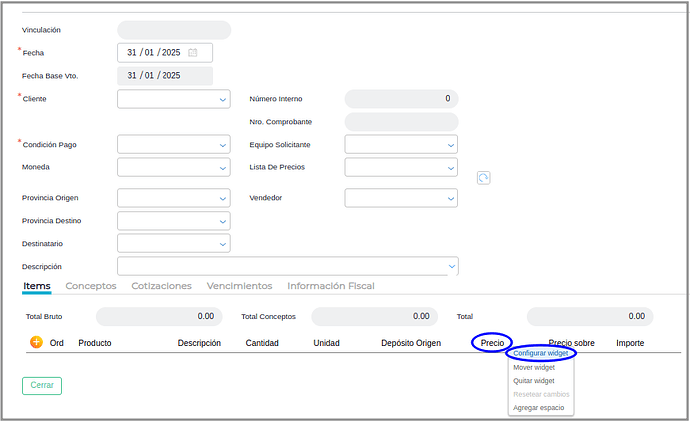Add a new item with the orange plus icon
Screen dimensions: 690x422
coord(36,342)
